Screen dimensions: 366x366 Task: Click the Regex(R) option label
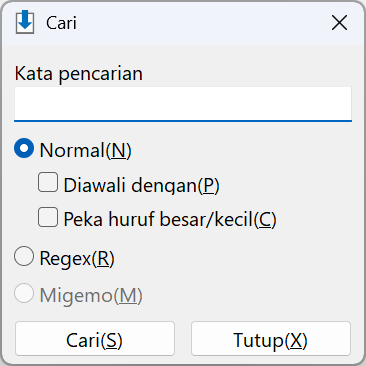coord(77,259)
